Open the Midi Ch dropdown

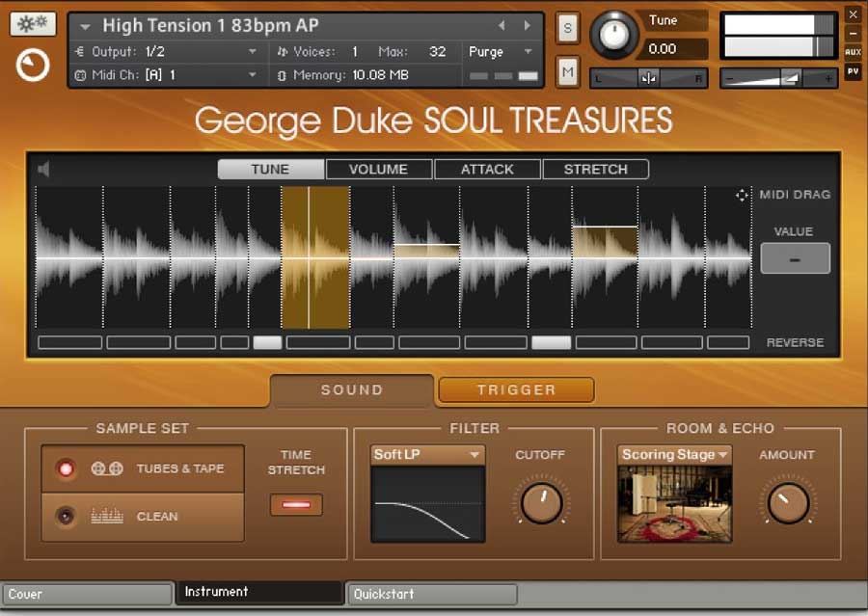(x=253, y=75)
